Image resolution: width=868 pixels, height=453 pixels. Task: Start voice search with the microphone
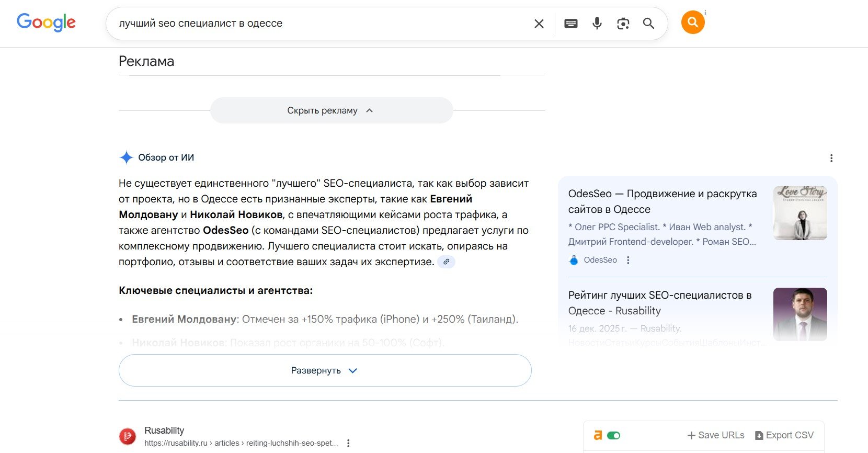click(597, 24)
